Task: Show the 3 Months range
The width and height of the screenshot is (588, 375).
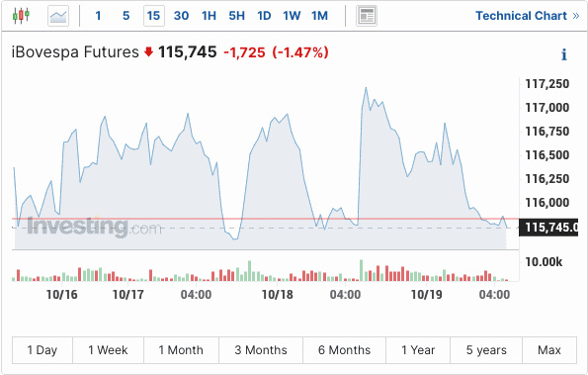Action: pyautogui.click(x=261, y=350)
